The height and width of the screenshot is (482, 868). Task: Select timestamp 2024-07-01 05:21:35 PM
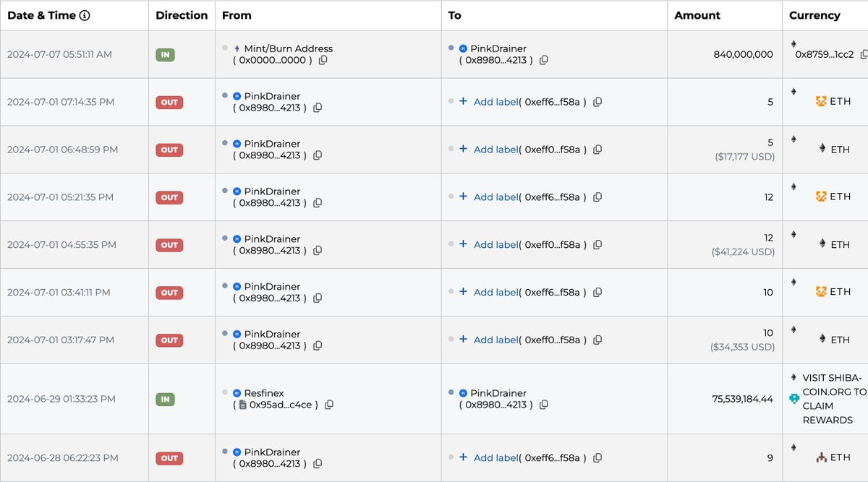61,197
